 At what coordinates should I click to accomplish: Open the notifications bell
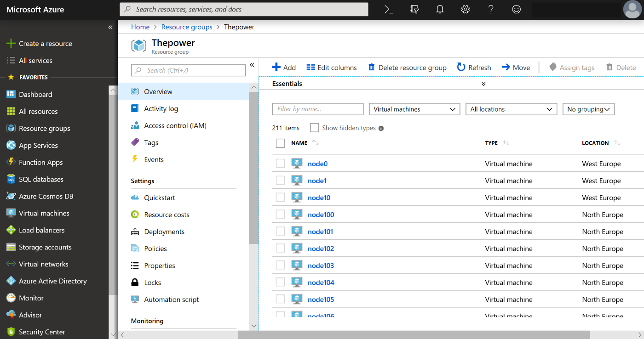pyautogui.click(x=440, y=9)
